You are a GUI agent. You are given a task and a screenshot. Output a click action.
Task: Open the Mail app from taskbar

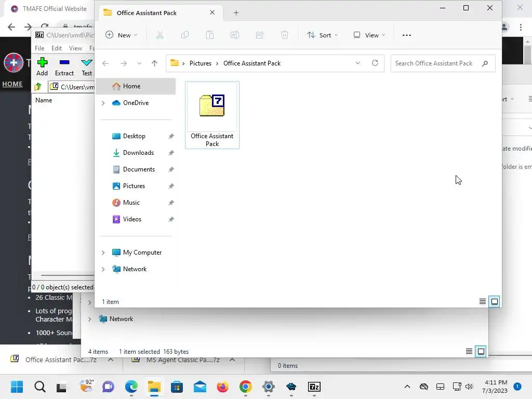point(200,387)
